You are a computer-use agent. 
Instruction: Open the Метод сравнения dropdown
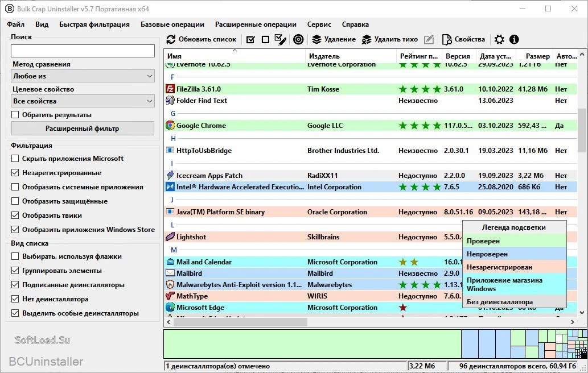click(x=83, y=76)
